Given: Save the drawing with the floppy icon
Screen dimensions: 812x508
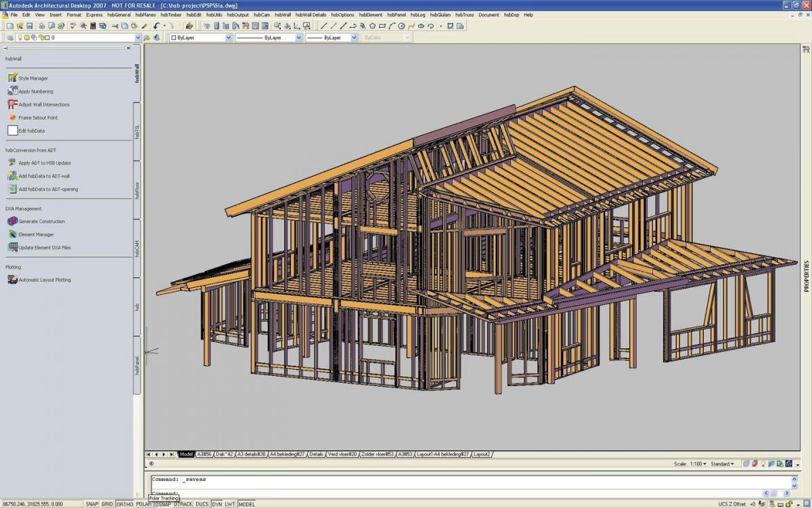Looking at the screenshot, I should 30,26.
